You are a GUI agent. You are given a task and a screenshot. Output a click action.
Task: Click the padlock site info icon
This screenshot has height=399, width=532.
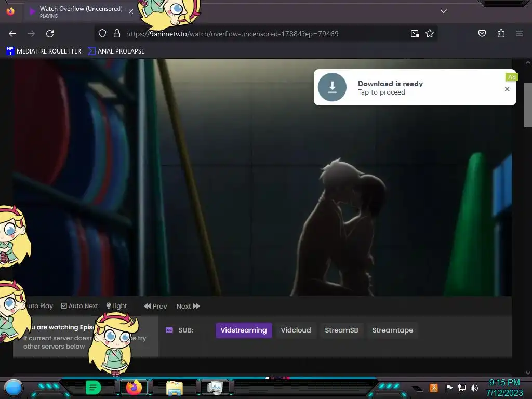tap(117, 34)
